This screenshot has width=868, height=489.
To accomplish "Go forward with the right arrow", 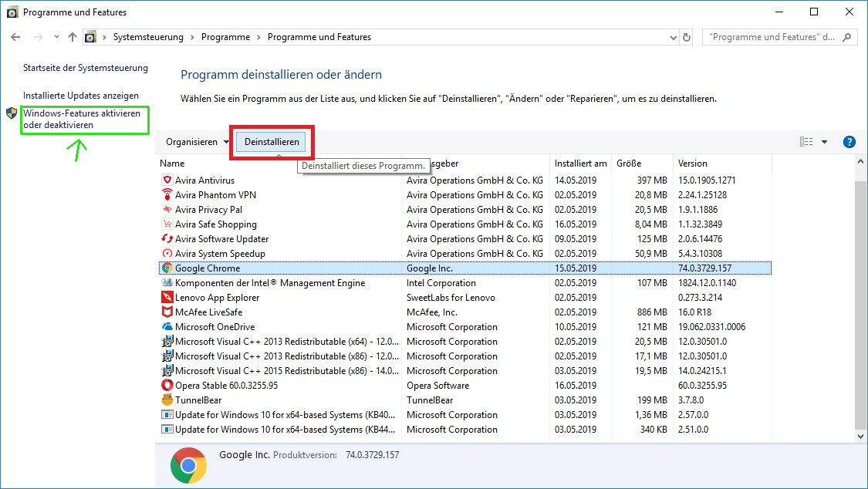I will coord(39,37).
